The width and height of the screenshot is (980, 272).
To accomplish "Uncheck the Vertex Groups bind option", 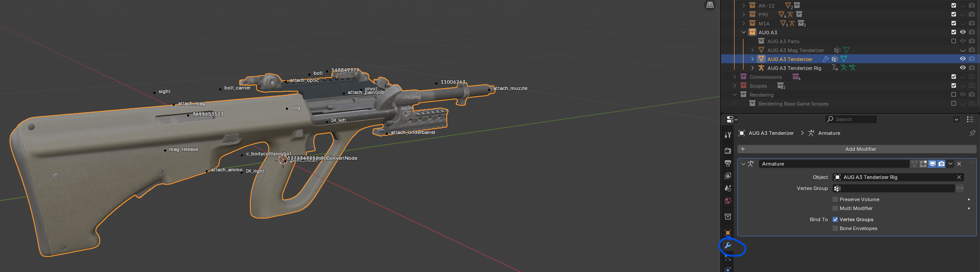I will [835, 219].
